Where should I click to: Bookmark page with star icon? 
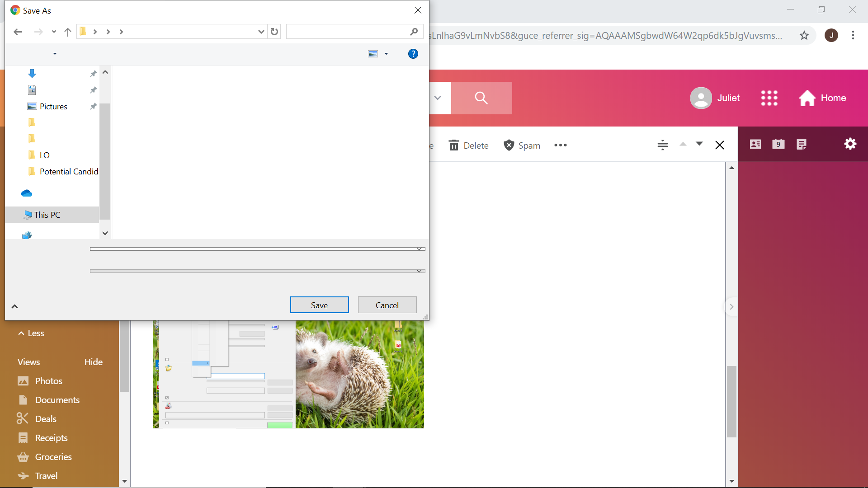[x=804, y=35]
